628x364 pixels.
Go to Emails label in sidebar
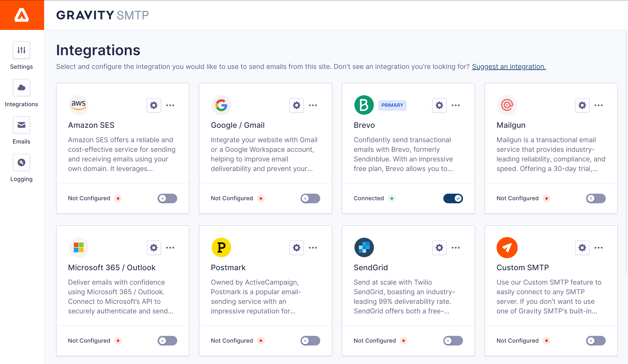pyautogui.click(x=21, y=141)
